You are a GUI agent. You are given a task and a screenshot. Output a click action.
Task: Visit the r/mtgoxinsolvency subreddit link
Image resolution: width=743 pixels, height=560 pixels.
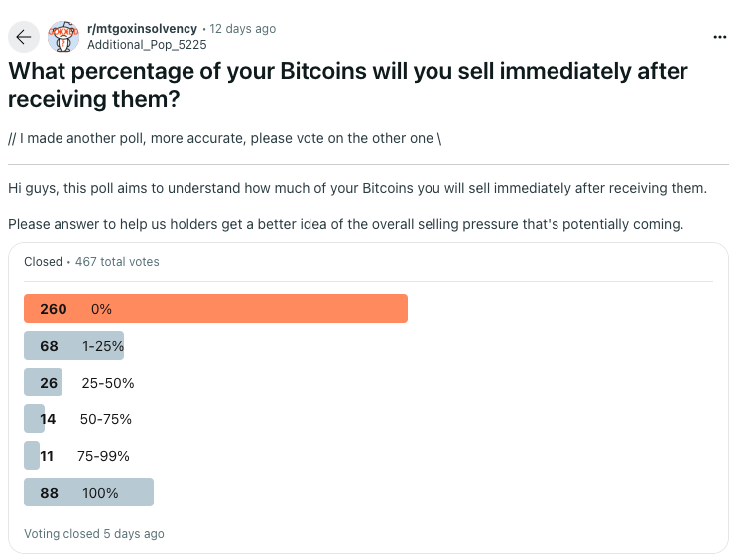click(142, 29)
